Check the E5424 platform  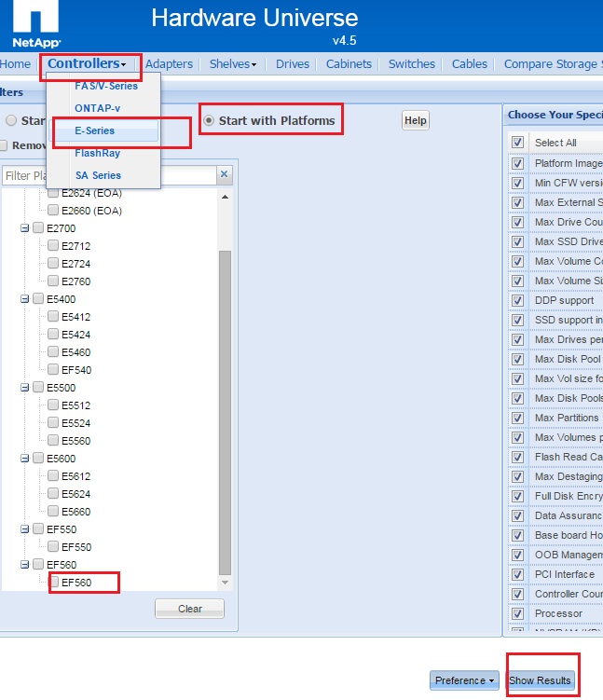tap(53, 334)
